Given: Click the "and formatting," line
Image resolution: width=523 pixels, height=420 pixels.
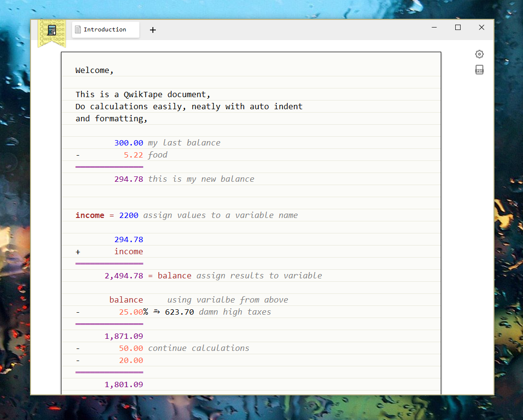Looking at the screenshot, I should pos(111,118).
